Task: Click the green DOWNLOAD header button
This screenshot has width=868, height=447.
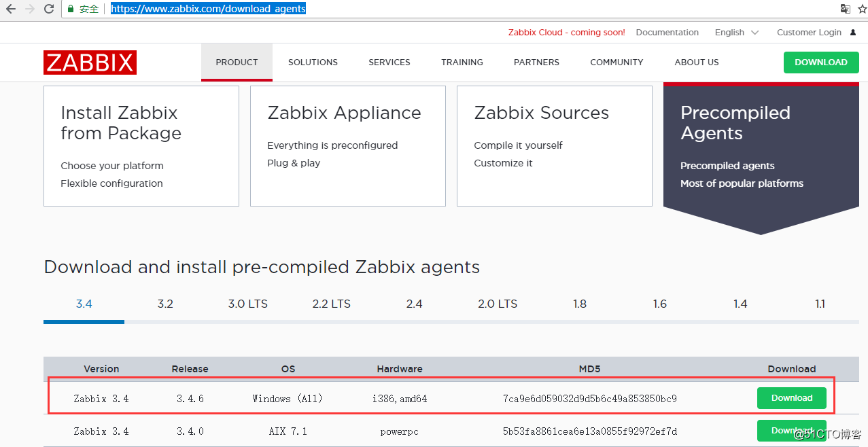Action: tap(821, 62)
